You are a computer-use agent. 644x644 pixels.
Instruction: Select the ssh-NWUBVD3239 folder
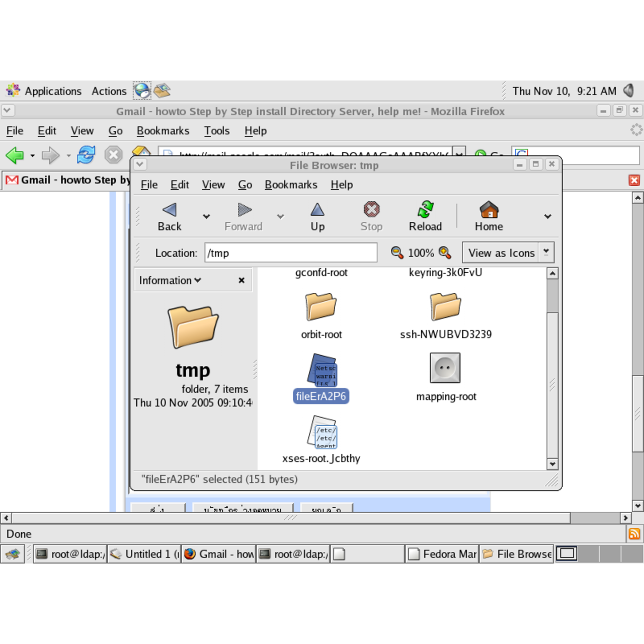point(445,307)
